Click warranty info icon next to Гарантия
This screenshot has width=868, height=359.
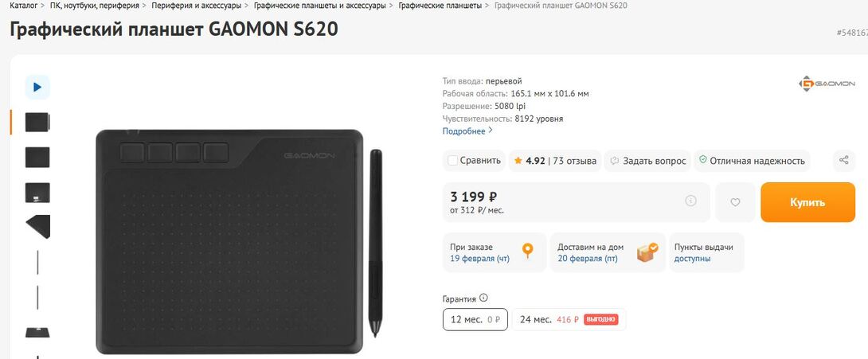[x=484, y=299]
